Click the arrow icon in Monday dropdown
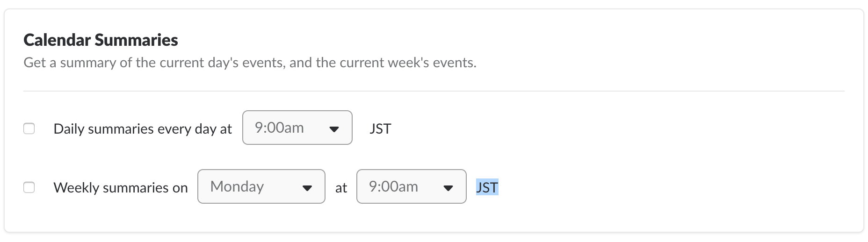 click(x=307, y=188)
